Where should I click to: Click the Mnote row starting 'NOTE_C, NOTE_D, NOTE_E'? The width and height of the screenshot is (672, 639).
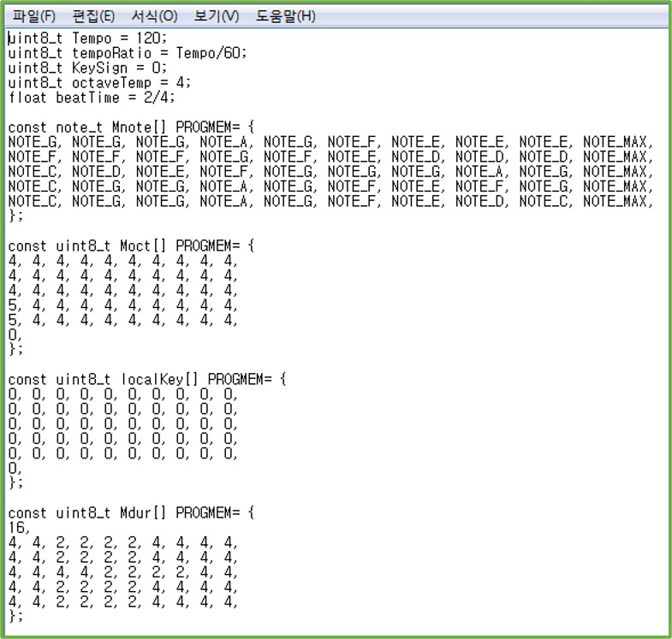330,172
